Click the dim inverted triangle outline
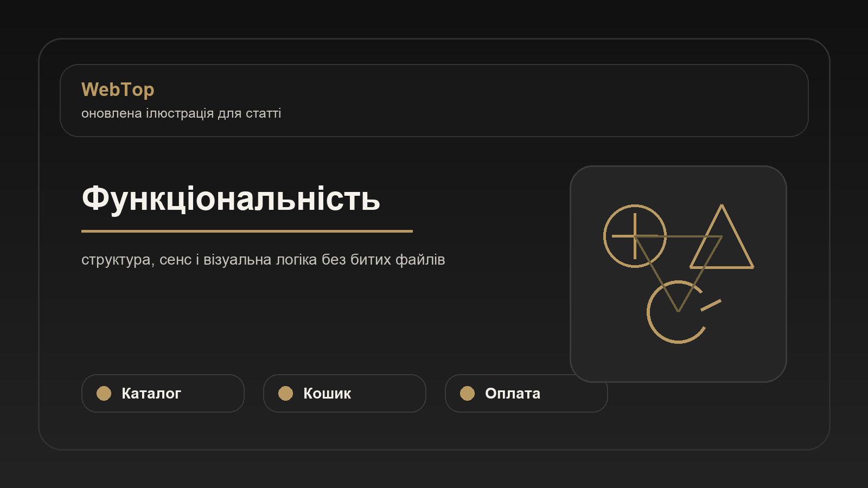Screen dimensions: 868x488 [678, 273]
